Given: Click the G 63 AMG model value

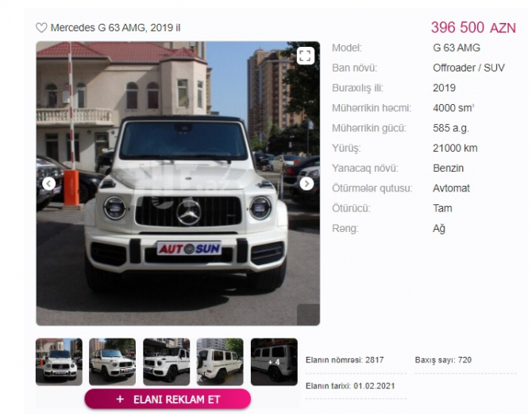Looking at the screenshot, I should [457, 48].
